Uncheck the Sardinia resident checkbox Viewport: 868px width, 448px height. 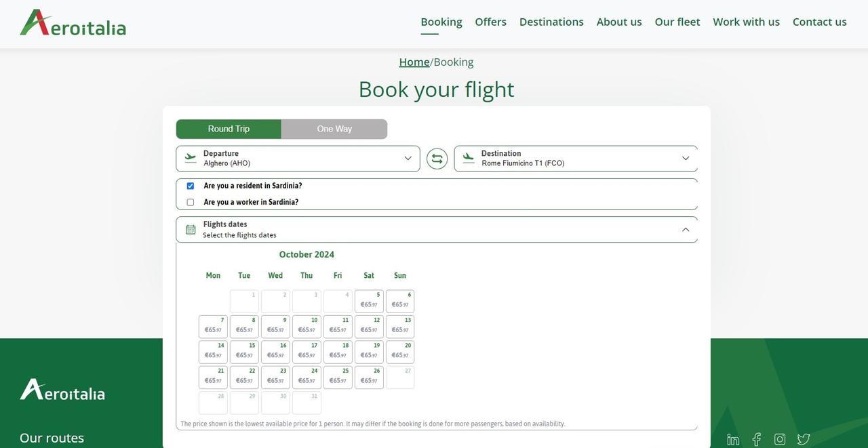[x=191, y=186]
